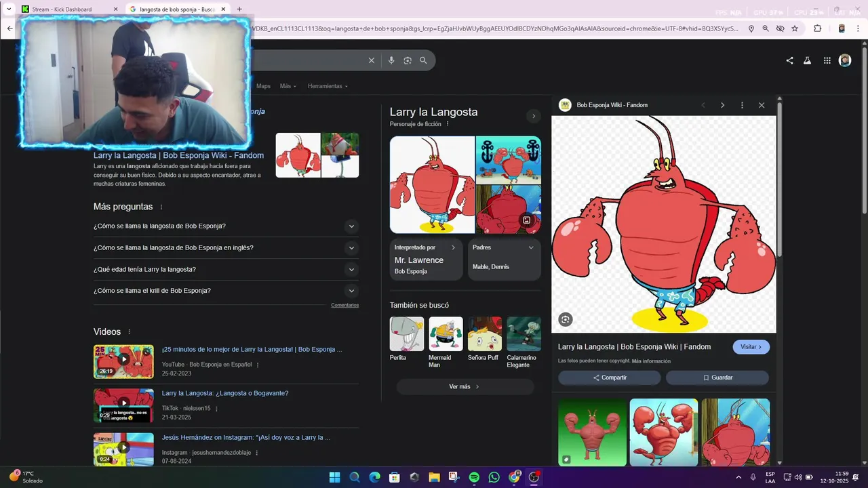The image size is (868, 488).
Task: Click the zoom magnifier icon in the address bar
Action: (766, 28)
